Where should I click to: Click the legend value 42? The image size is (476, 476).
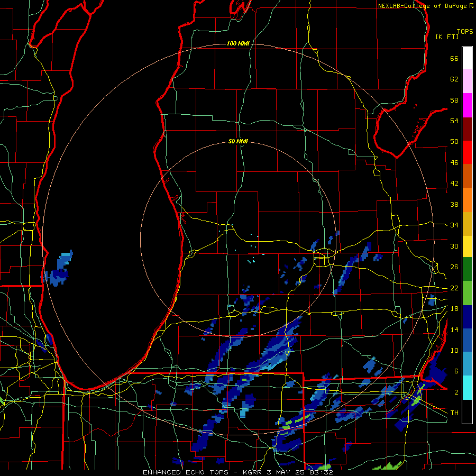point(454,184)
